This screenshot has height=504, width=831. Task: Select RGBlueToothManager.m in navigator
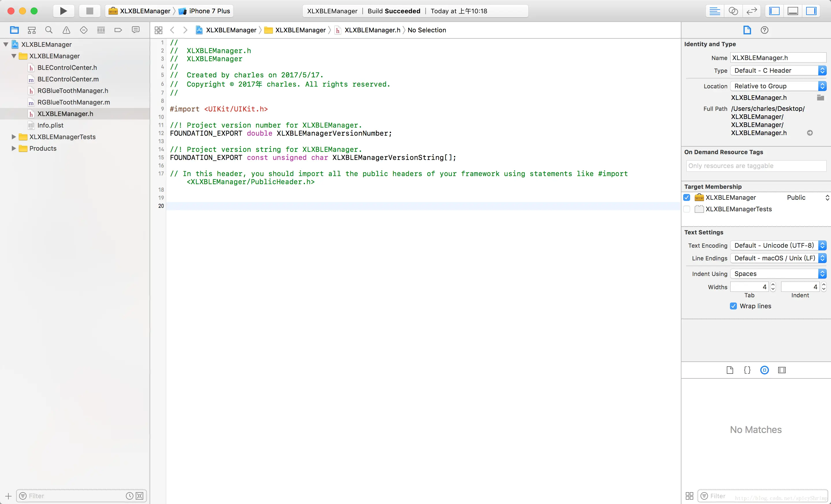click(73, 102)
